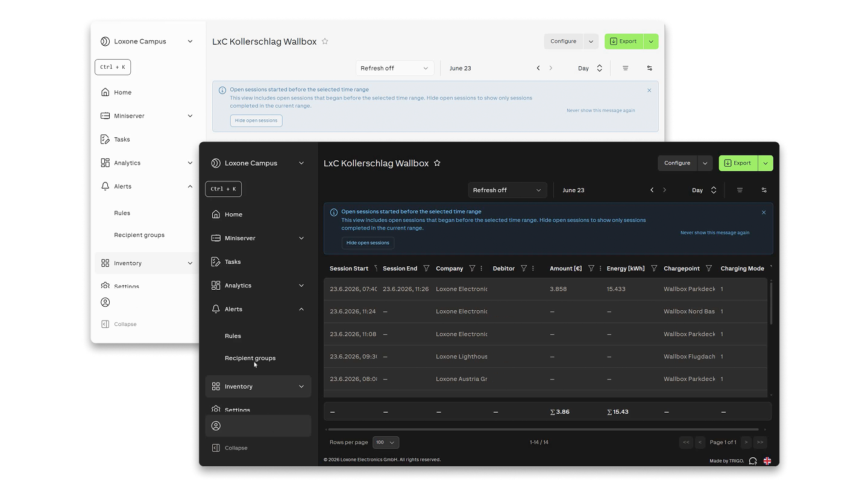Open Loxone Campus switcher in light sidebar
Viewport: 868px width, 488px height.
pos(146,42)
